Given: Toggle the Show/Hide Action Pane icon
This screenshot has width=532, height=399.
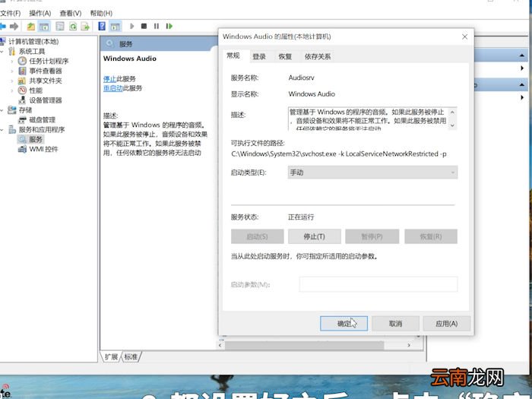Looking at the screenshot, I should click(116, 26).
